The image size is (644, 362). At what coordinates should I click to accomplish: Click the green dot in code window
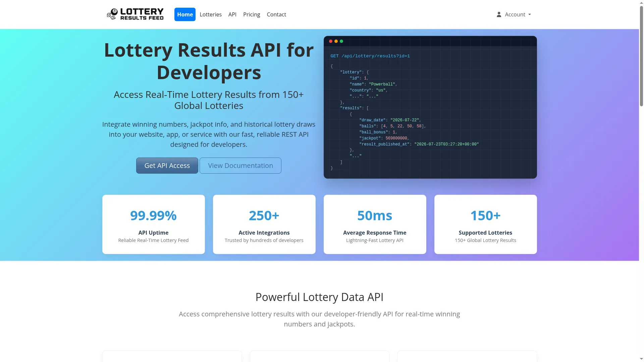(341, 41)
